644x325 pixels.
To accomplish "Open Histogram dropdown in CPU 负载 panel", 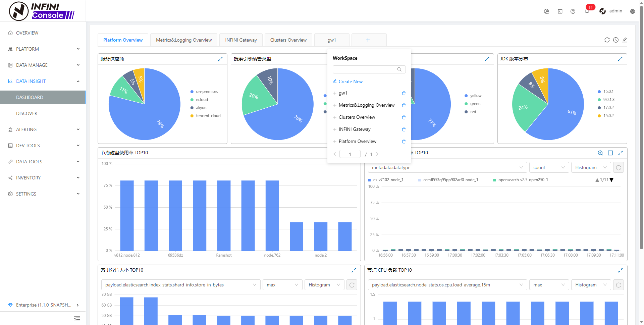I will coord(591,285).
